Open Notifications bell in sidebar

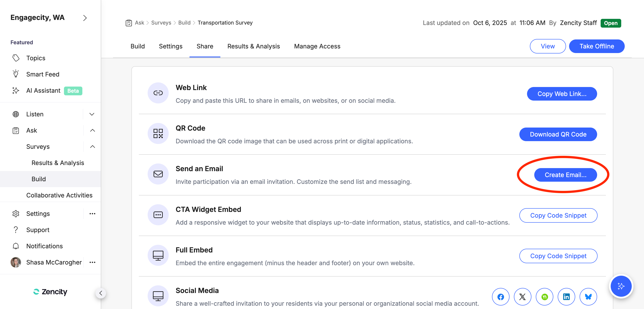(x=16, y=246)
